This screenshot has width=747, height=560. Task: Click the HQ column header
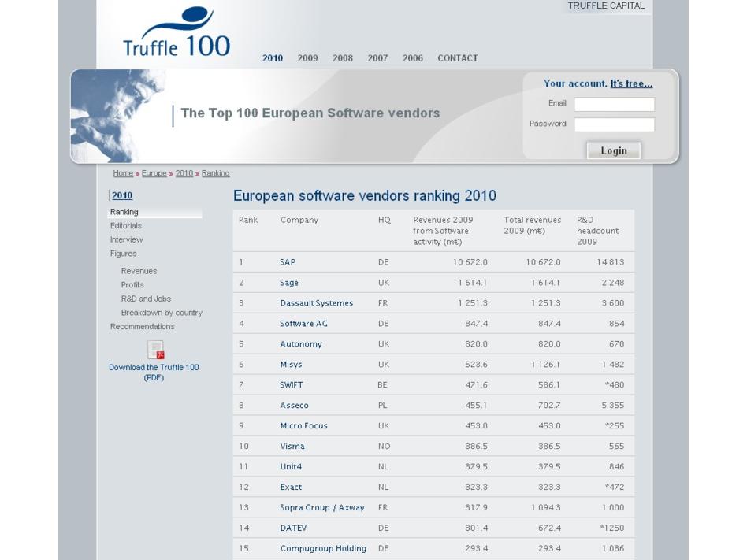pos(385,220)
